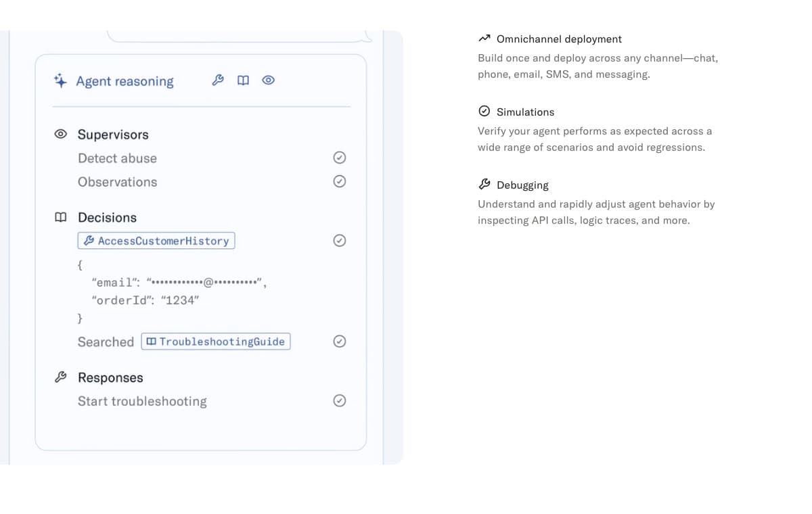Click the Decisions section label
The width and height of the screenshot is (812, 514).
(107, 218)
